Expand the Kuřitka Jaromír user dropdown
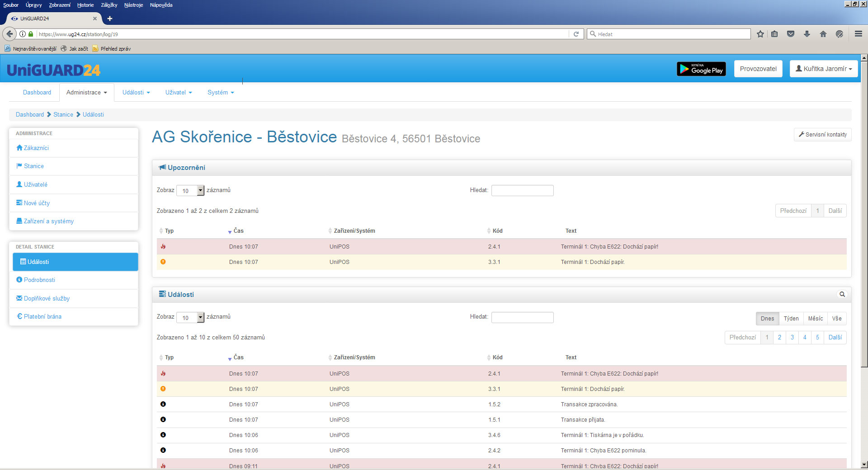The image size is (868, 470). coord(823,69)
